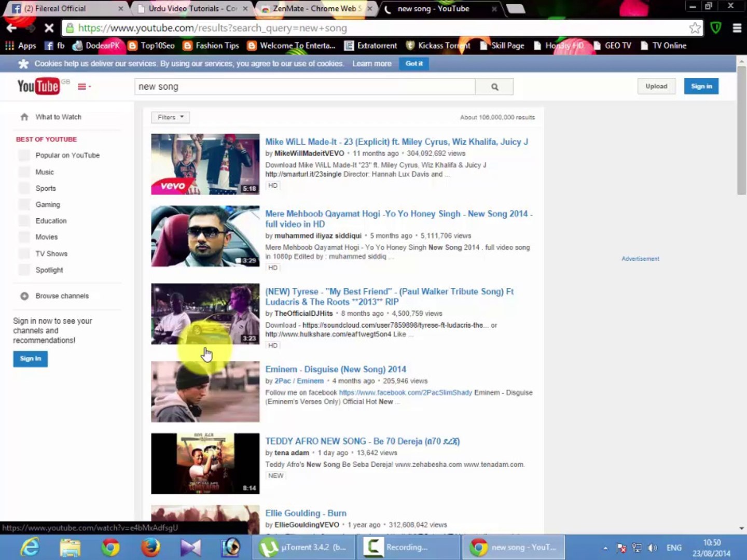Open the Mike WiLL Made-It 23 video title
Screen dimensions: 747x560
click(x=397, y=142)
